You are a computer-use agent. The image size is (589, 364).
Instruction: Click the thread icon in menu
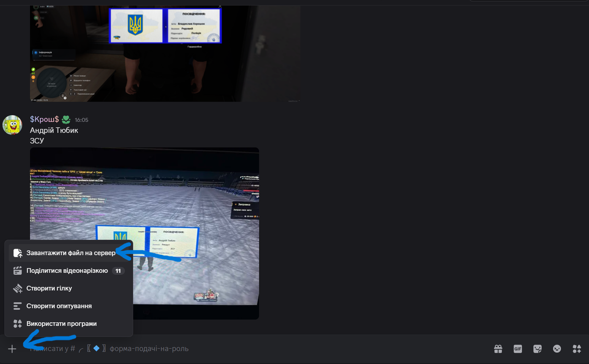(17, 288)
